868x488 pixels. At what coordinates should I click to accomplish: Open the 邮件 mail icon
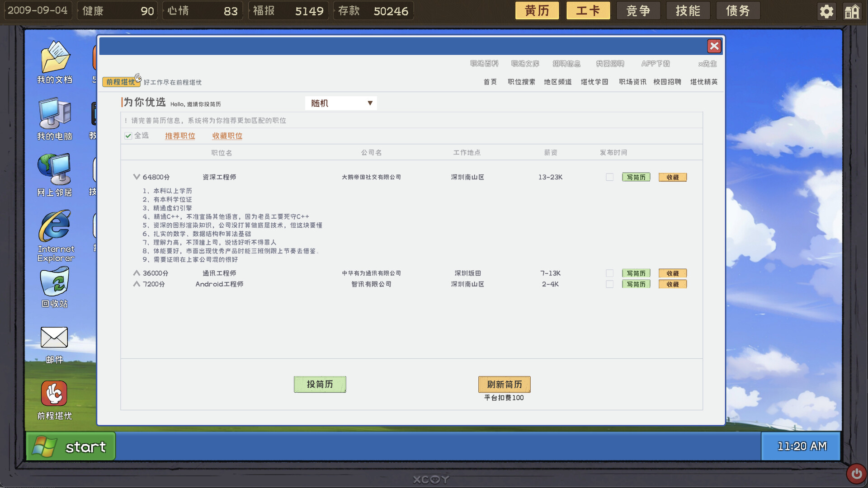coord(54,338)
